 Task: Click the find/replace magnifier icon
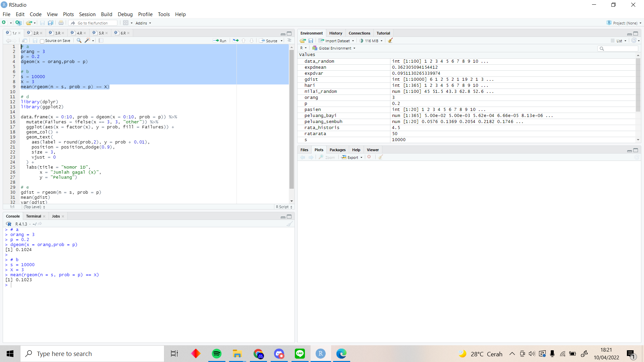click(x=79, y=41)
